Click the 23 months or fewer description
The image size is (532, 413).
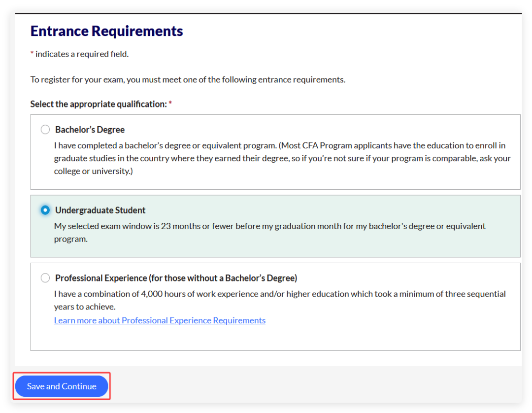tap(270, 233)
